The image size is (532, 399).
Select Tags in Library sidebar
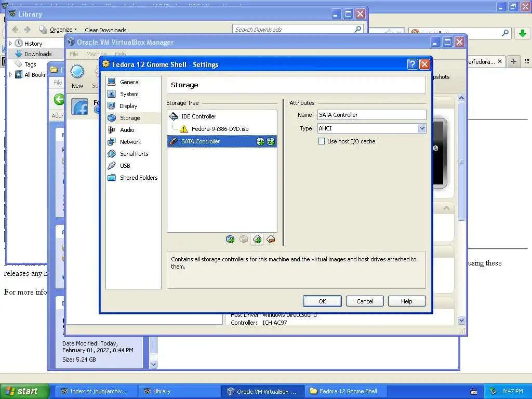[30, 64]
